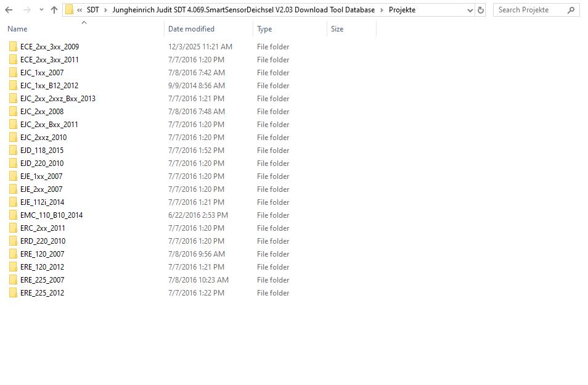The height and width of the screenshot is (385, 588).
Task: Select EMC_110_B10_2014 folder icon
Action: tap(13, 215)
